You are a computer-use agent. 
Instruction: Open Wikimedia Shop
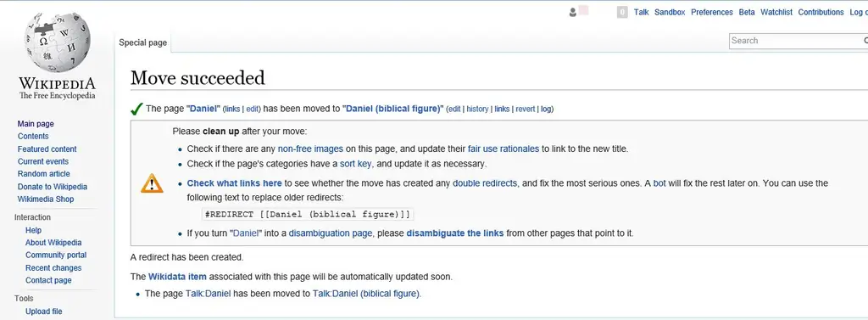pos(46,199)
